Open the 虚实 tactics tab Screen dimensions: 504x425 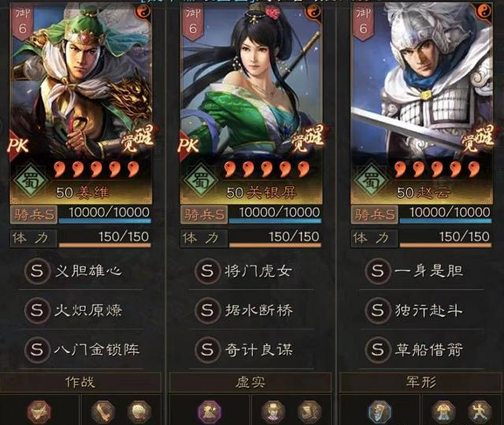click(251, 382)
